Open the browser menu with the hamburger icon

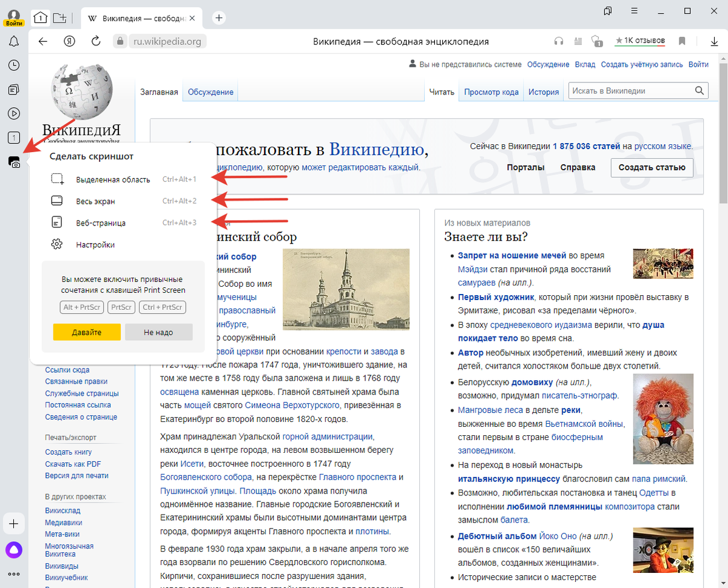point(633,11)
